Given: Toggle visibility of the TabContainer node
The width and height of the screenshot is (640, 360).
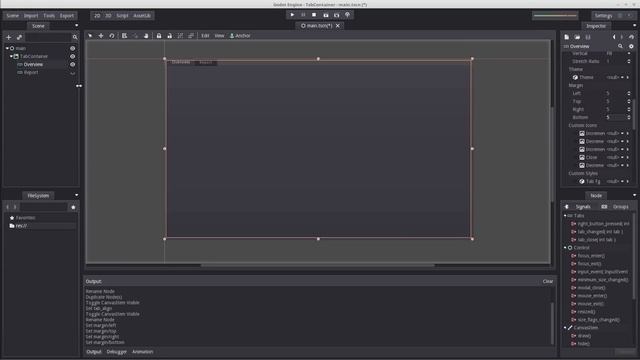Looking at the screenshot, I should 72,56.
